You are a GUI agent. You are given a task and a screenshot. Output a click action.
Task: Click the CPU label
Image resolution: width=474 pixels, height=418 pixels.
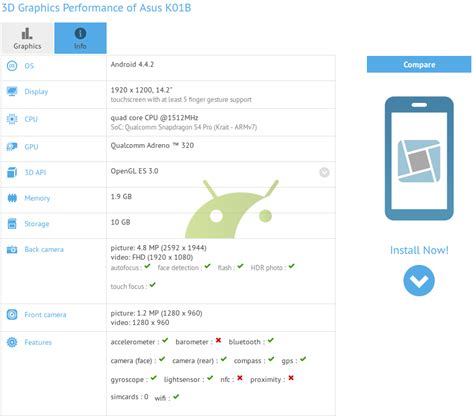(x=31, y=119)
